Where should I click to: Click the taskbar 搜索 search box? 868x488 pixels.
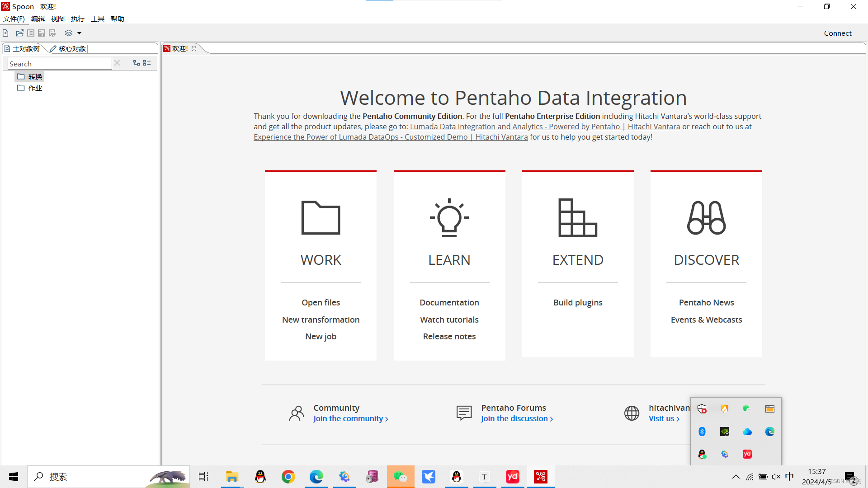[x=108, y=477]
